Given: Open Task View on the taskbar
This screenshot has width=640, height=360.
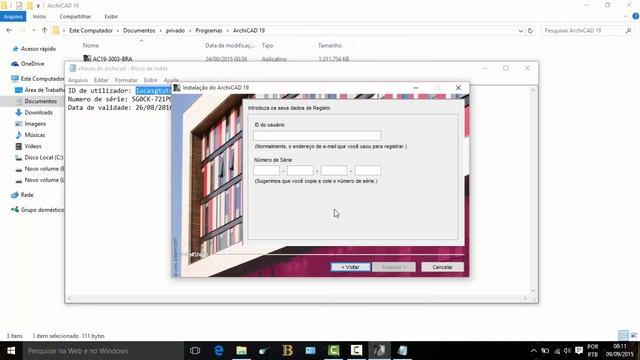Looking at the screenshot, I should point(195,351).
